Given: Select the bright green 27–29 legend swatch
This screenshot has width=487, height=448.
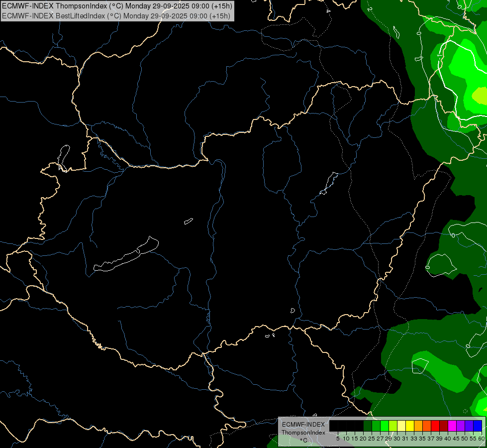Looking at the screenshot, I should (x=385, y=426).
